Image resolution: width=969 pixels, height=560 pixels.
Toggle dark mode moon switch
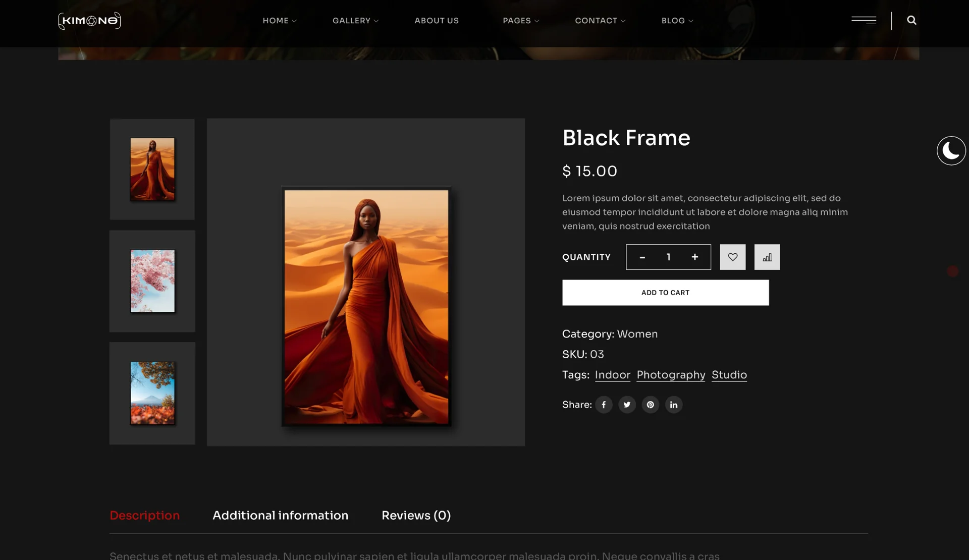tap(951, 151)
